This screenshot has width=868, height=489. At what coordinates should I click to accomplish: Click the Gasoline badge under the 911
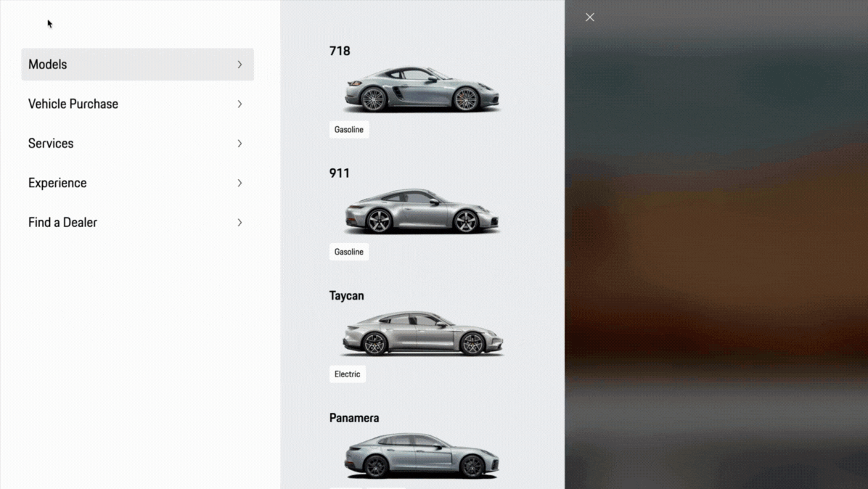click(x=349, y=251)
